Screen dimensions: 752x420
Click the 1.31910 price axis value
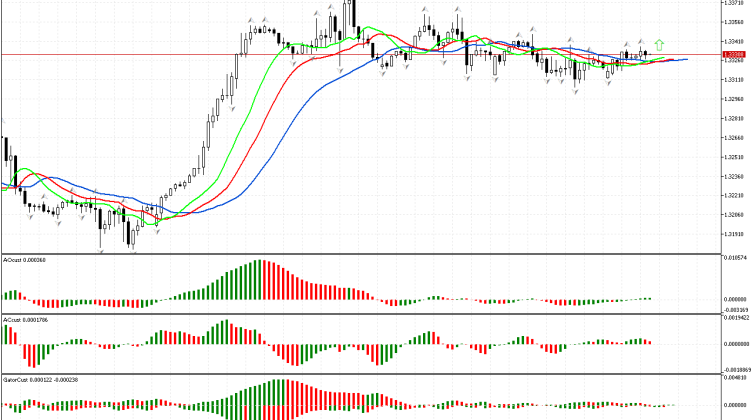[x=735, y=234]
